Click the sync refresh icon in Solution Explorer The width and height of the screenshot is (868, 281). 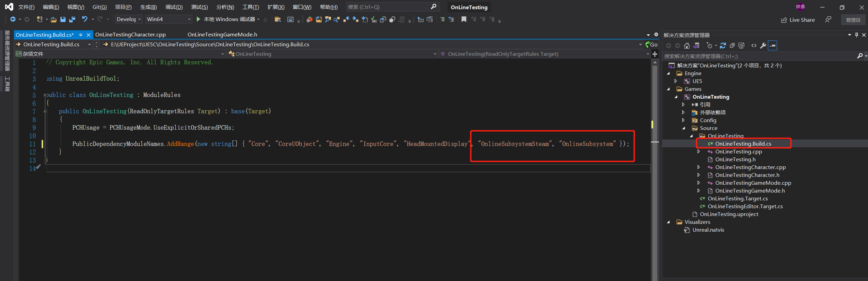point(723,46)
